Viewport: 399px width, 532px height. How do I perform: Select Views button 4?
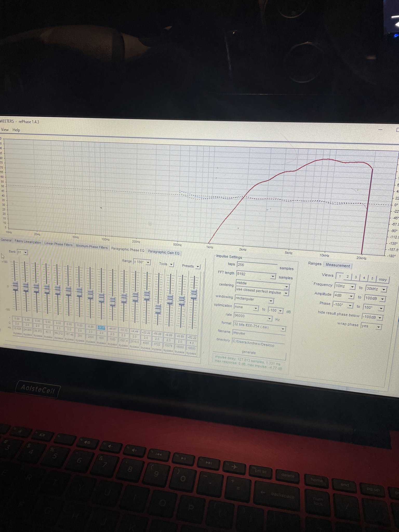point(364,278)
